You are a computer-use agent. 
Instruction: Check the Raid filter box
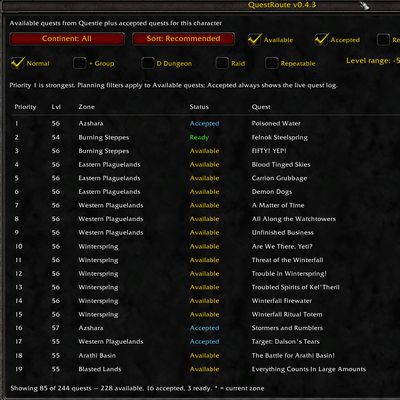pos(222,63)
